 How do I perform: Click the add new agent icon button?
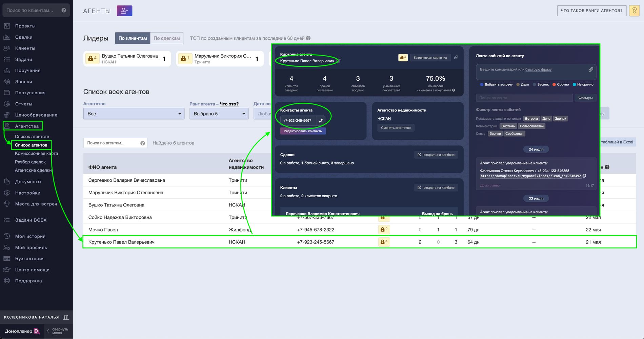[124, 11]
